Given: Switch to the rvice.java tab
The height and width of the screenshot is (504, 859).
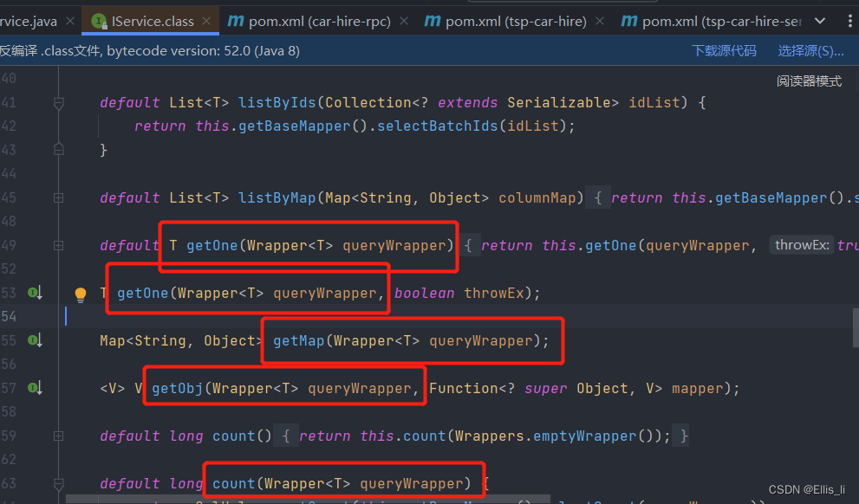Looking at the screenshot, I should point(29,22).
